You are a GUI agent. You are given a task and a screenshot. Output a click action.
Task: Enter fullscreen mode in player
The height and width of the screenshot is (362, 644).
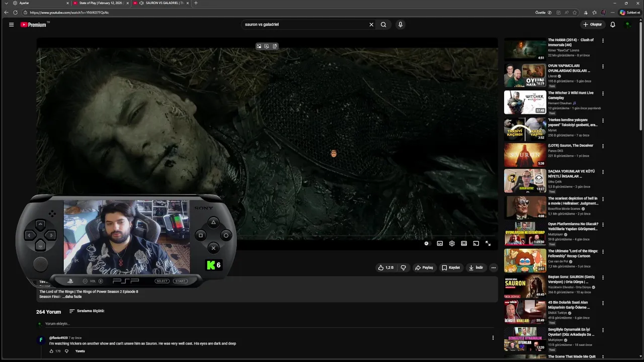coord(488,243)
